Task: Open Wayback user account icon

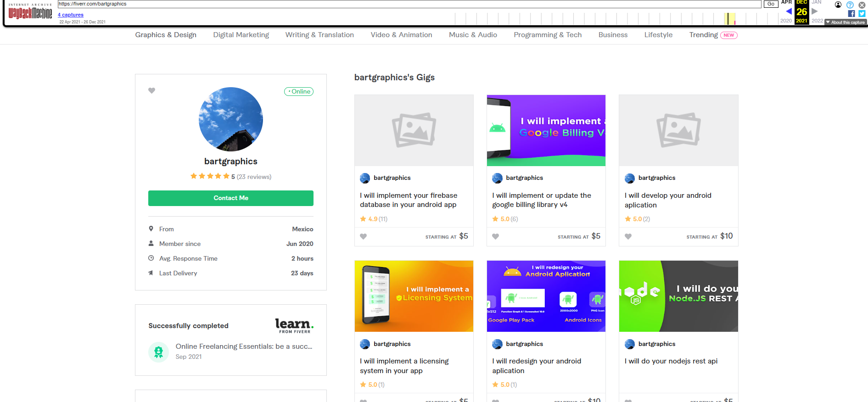Action: pyautogui.click(x=838, y=5)
